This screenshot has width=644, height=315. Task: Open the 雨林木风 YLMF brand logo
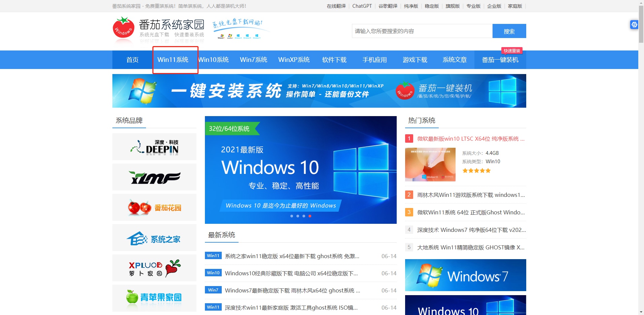[154, 177]
